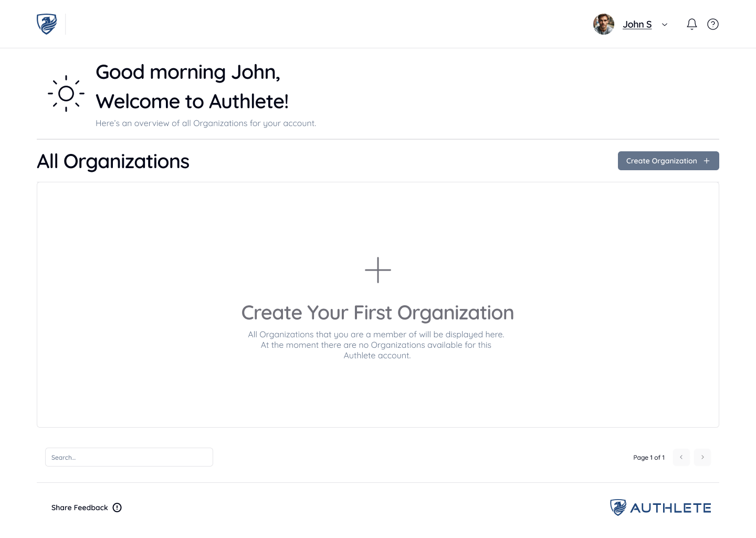The width and height of the screenshot is (756, 538).
Task: Click the Authlete footer logo
Action: (660, 508)
